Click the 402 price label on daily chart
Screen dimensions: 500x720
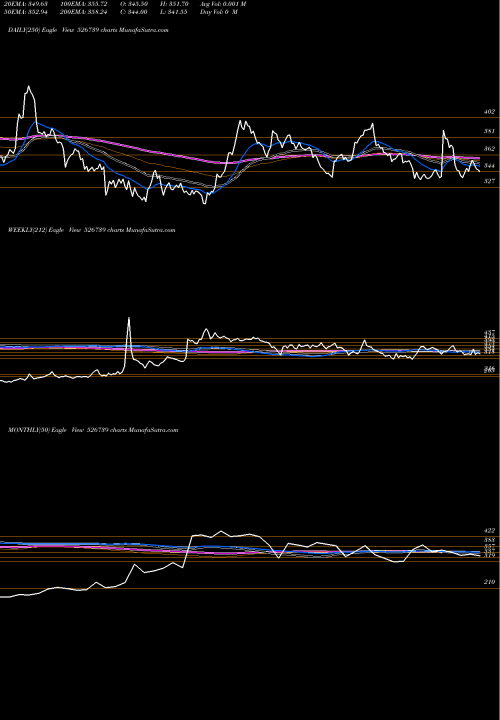point(489,112)
